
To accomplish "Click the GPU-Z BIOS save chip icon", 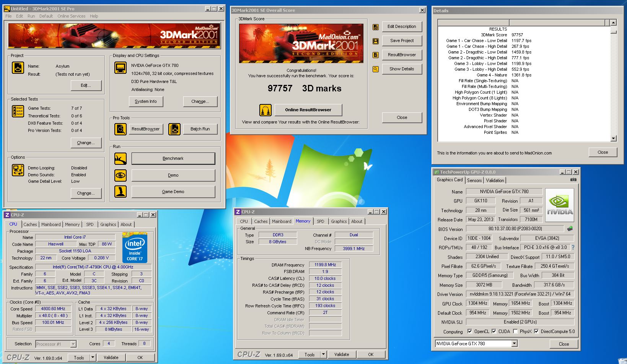I will tap(570, 229).
